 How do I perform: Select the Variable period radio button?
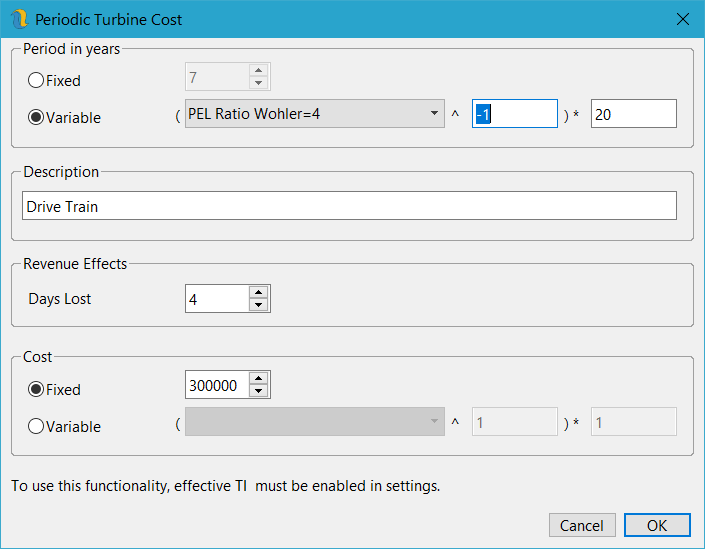tap(37, 117)
